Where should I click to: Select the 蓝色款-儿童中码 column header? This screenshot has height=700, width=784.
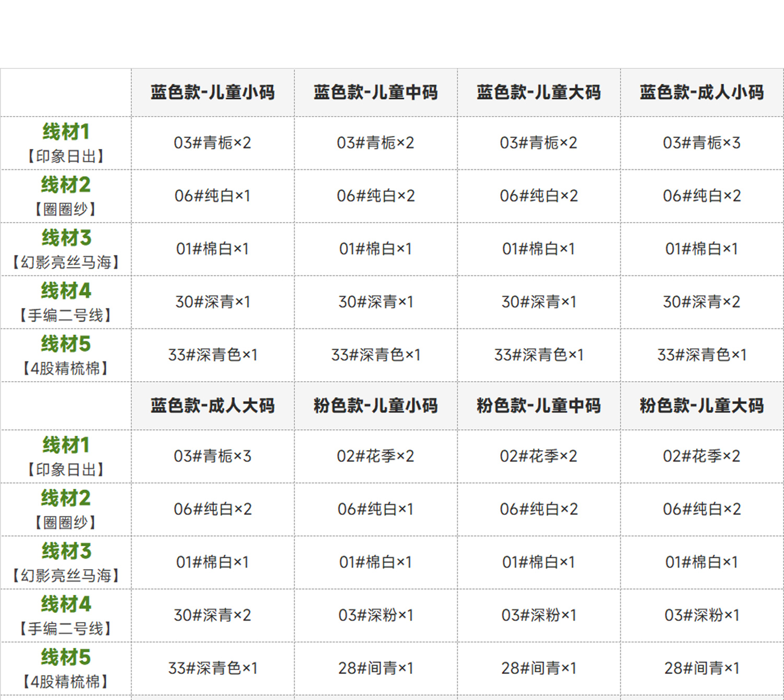[x=375, y=93]
